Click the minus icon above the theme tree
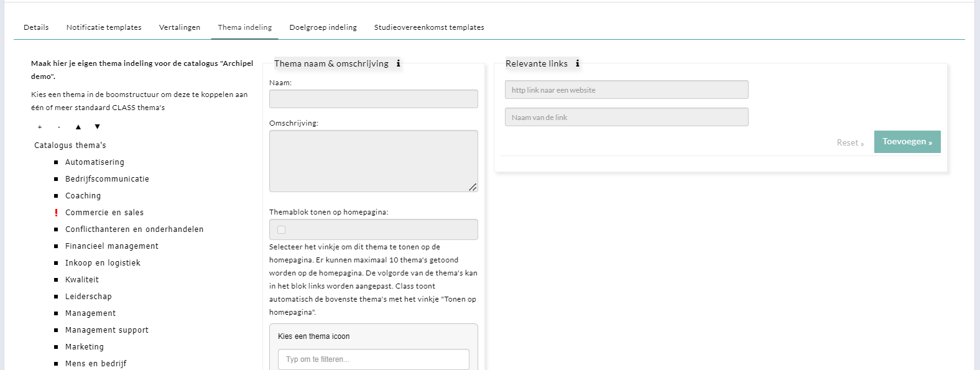Image resolution: width=980 pixels, height=370 pixels. (x=59, y=127)
